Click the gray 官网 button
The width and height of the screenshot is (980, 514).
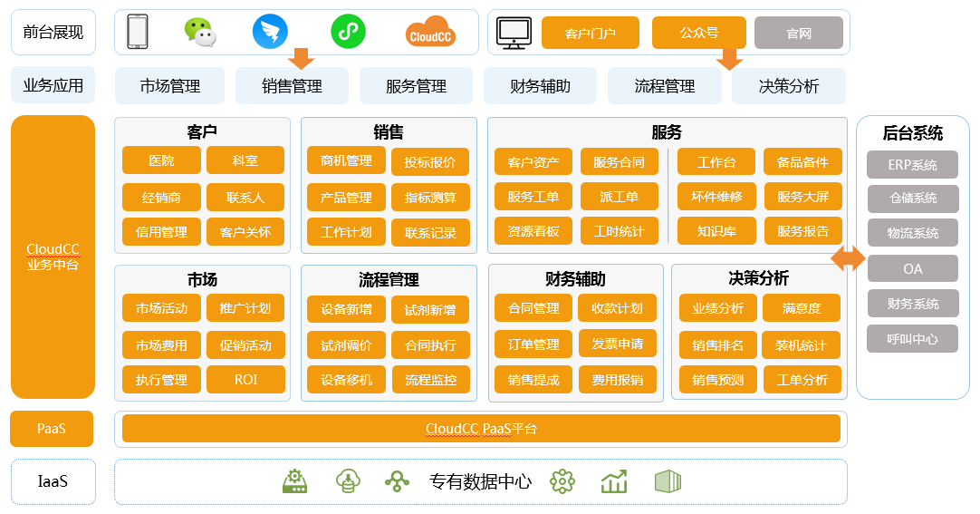798,34
